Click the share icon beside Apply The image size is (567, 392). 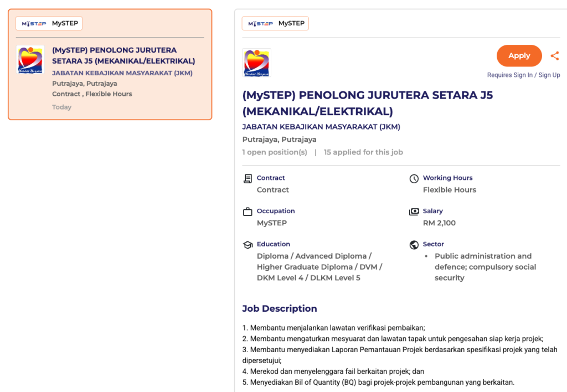pos(554,56)
